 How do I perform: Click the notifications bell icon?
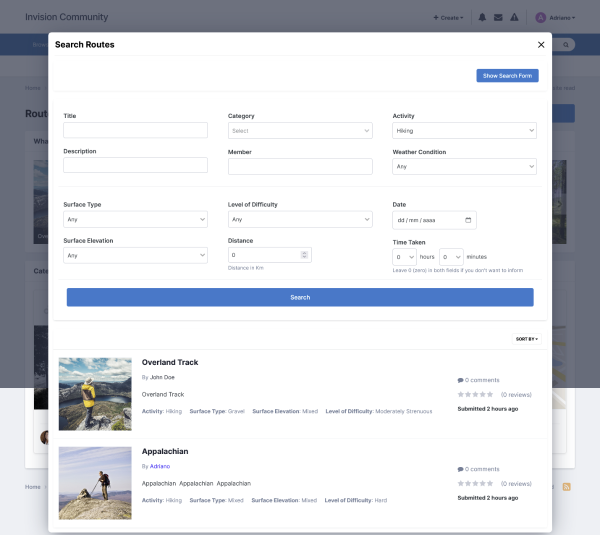click(x=482, y=17)
